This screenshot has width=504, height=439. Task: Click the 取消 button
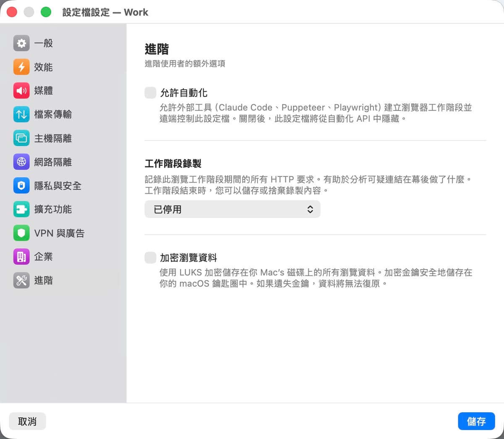(x=27, y=421)
